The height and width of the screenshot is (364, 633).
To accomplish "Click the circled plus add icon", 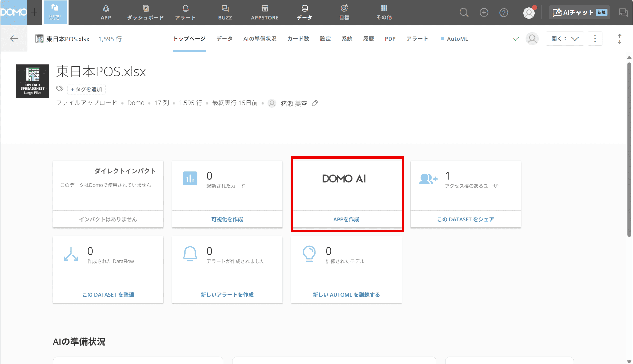I will [x=484, y=12].
